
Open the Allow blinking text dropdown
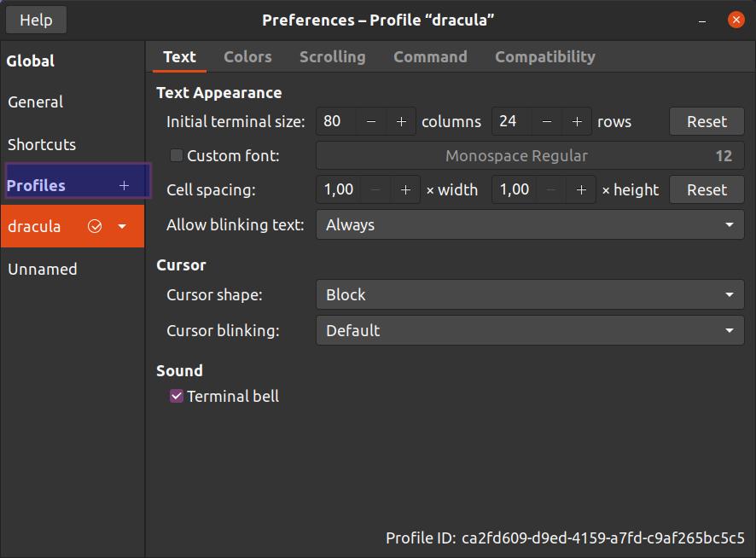(x=530, y=224)
